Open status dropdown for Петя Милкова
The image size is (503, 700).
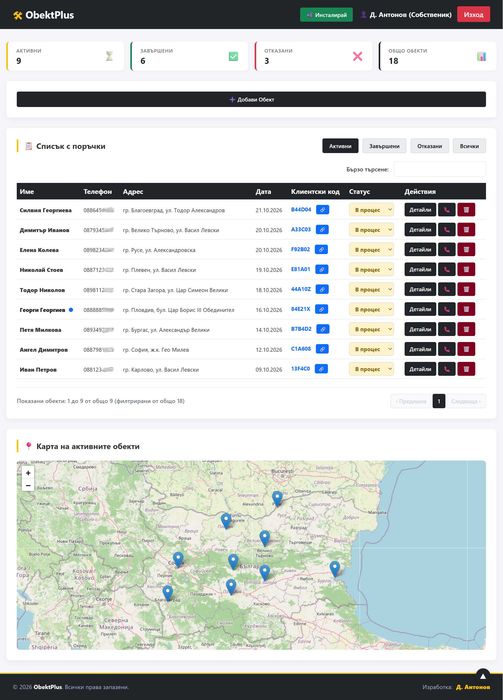pos(371,329)
